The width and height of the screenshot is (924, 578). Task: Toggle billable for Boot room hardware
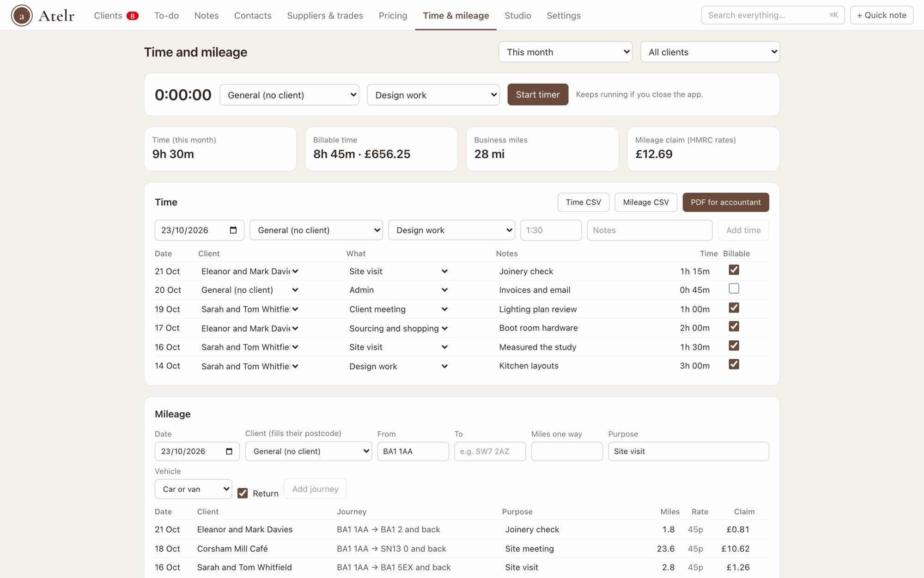(x=734, y=326)
